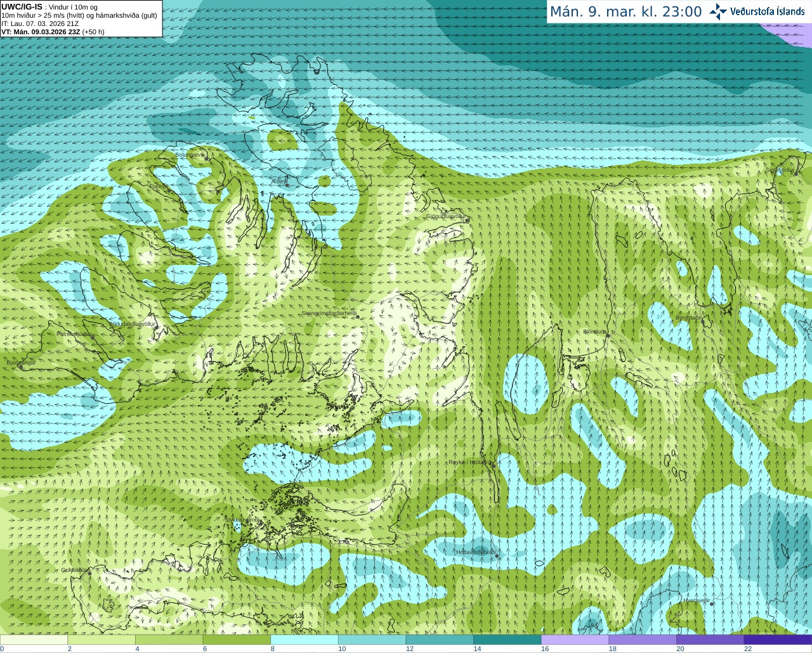Image resolution: width=812 pixels, height=653 pixels.
Task: Click the Bolungarvík station marker
Action: 206,158
